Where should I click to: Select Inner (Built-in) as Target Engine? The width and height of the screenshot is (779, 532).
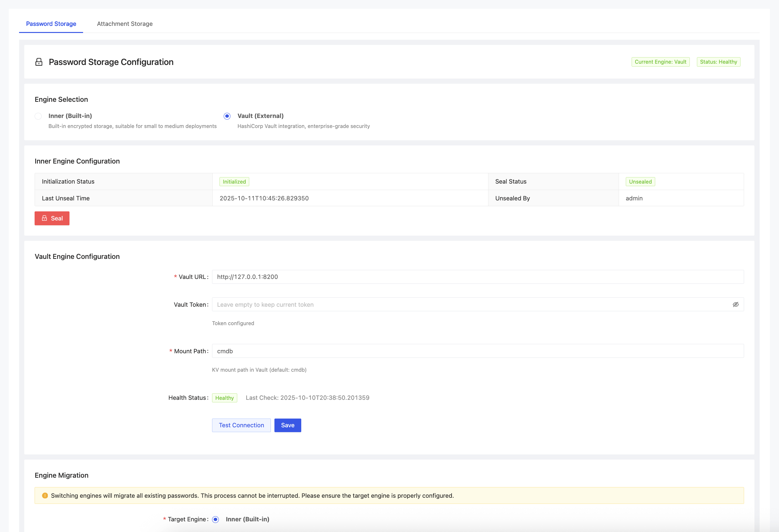216,519
